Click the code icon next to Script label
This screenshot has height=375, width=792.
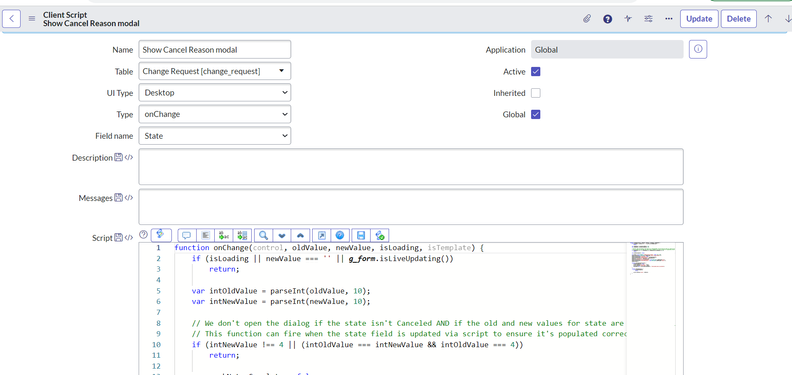pos(129,238)
